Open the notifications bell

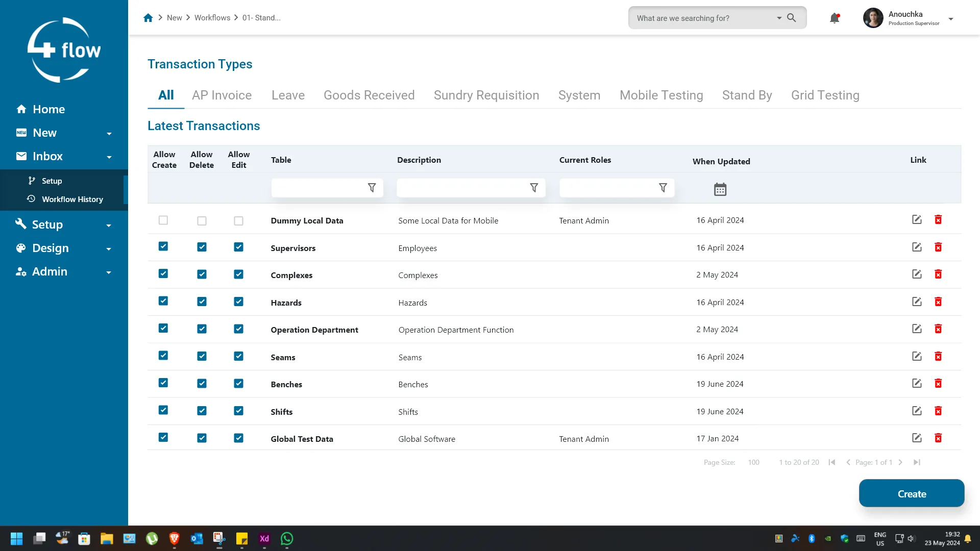[x=835, y=18]
